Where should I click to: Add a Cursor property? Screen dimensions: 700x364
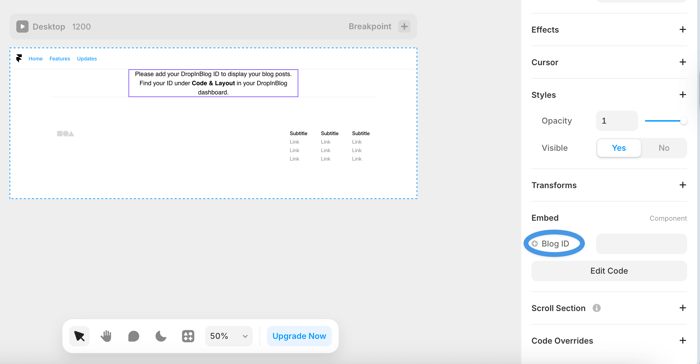pos(682,62)
